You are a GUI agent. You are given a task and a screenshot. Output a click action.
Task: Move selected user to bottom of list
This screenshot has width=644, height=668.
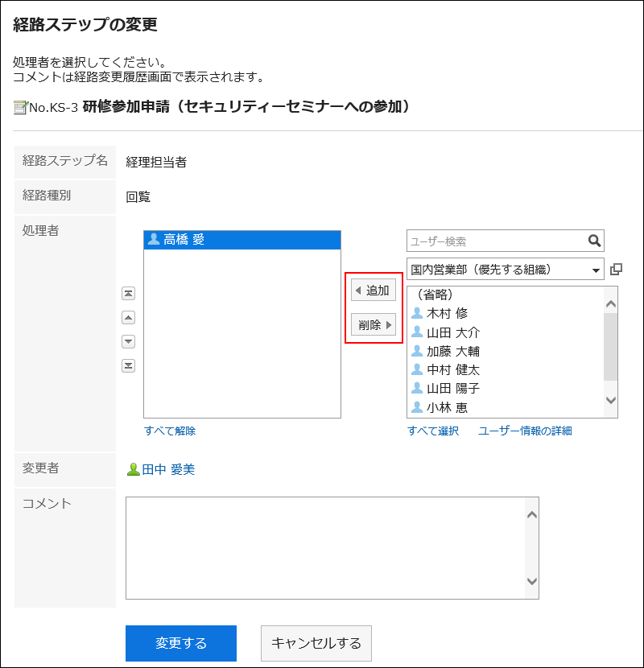pyautogui.click(x=128, y=365)
